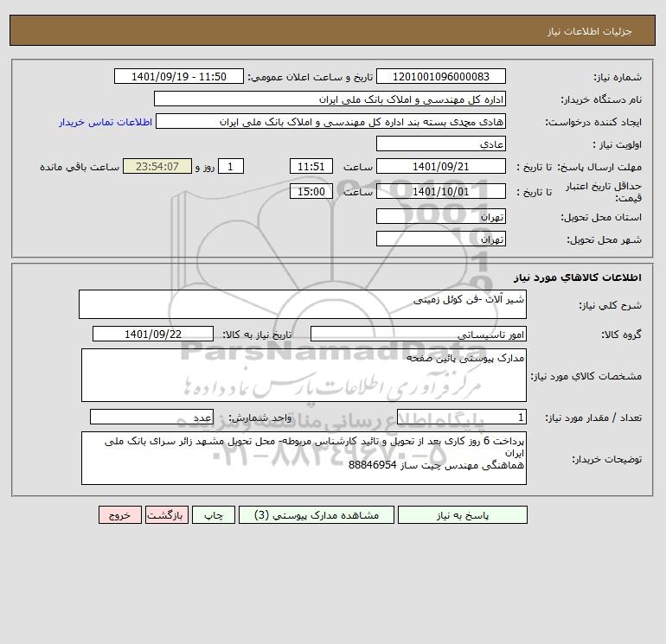Image resolution: width=666 pixels, height=644 pixels.
Task: Click the توضیحات خریدار label
Action: click(x=607, y=459)
